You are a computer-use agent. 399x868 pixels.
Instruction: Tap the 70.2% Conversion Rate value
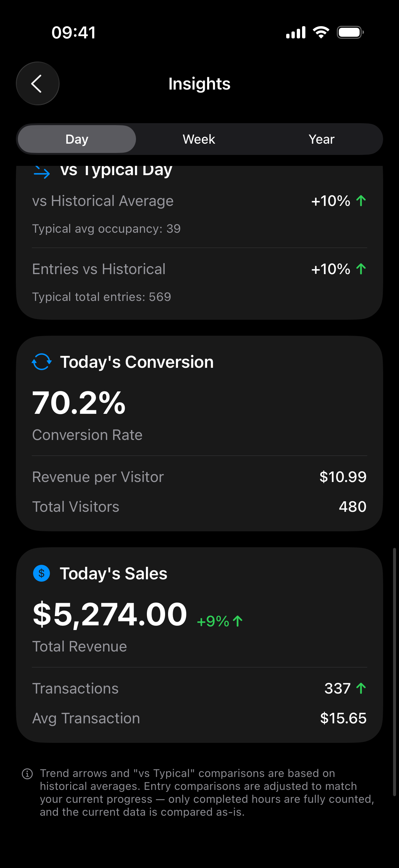pos(79,403)
